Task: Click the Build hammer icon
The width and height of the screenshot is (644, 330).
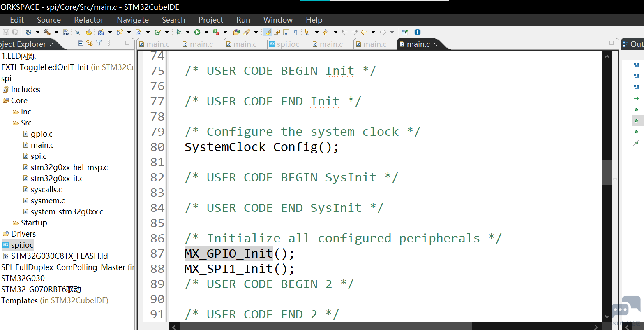Action: click(47, 32)
